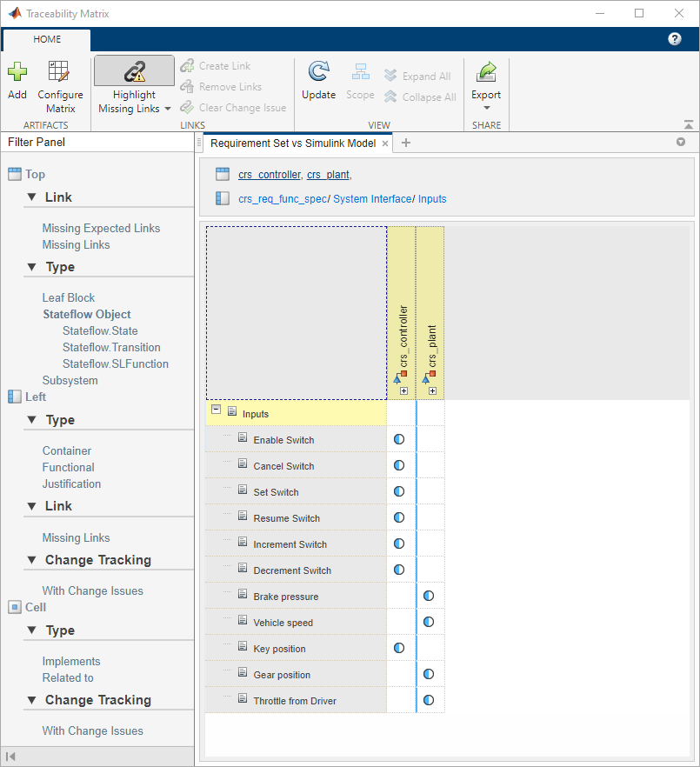Open System Interface breadcrumb link
700x767 pixels.
pyautogui.click(x=372, y=199)
